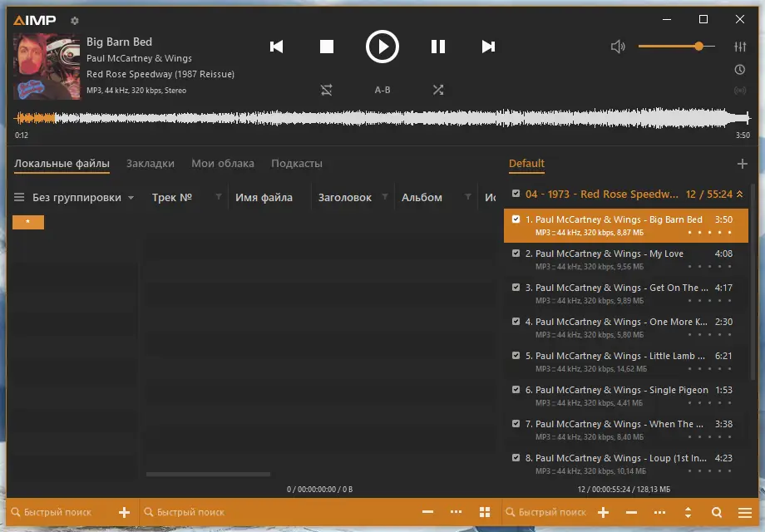
Task: Collapse the Red Rose Speedway group chevron
Action: (x=739, y=194)
